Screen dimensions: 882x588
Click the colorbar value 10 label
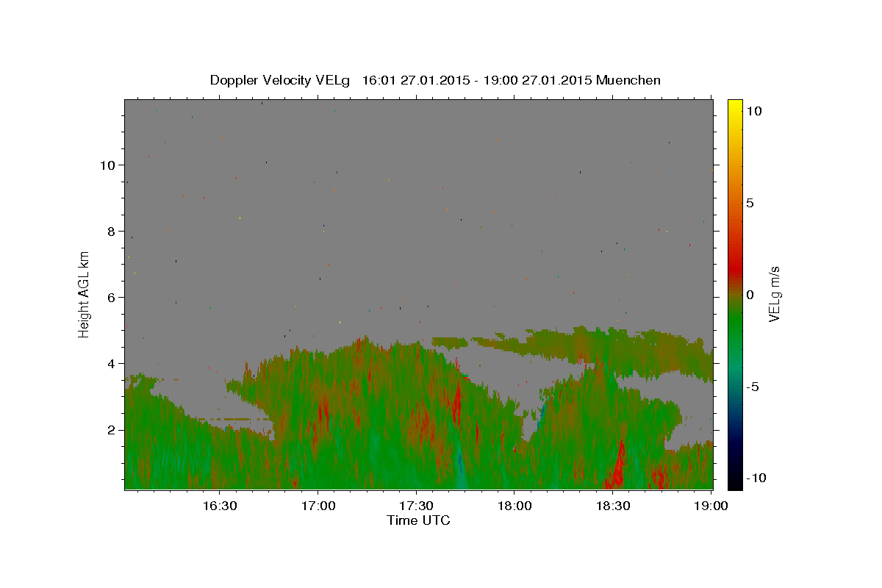click(x=754, y=111)
